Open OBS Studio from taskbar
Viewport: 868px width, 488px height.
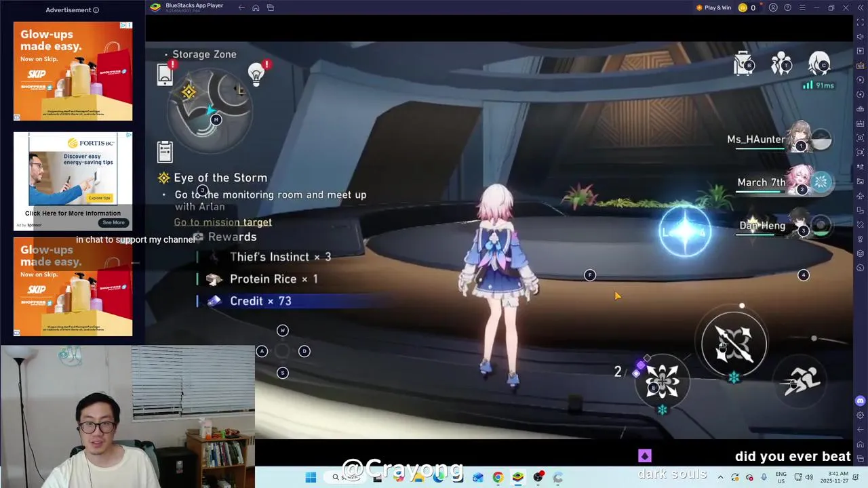(538, 477)
